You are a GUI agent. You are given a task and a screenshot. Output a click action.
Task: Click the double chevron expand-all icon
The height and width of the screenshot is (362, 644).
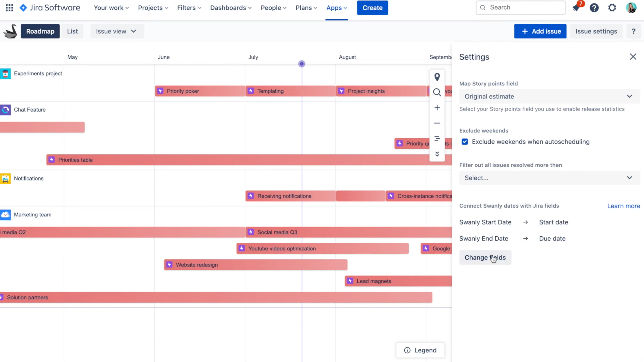[x=437, y=154]
